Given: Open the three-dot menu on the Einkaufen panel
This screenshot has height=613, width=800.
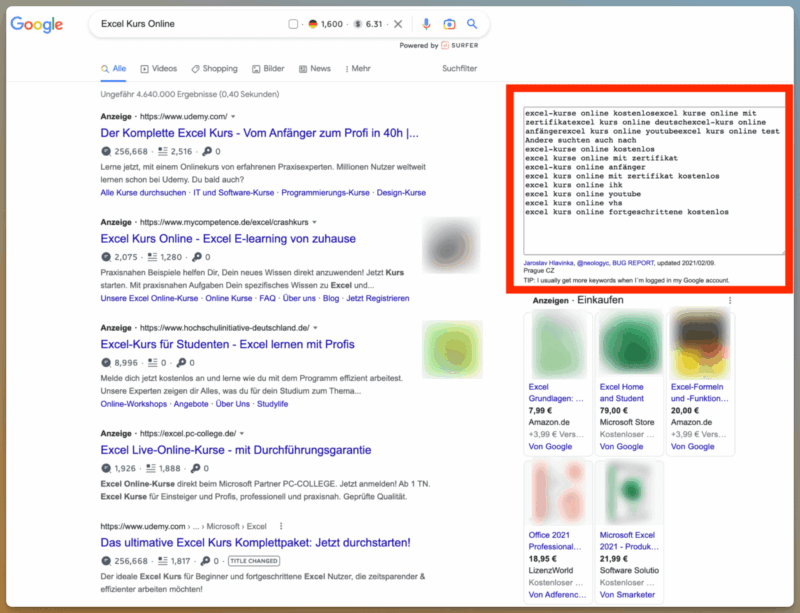Looking at the screenshot, I should click(730, 301).
